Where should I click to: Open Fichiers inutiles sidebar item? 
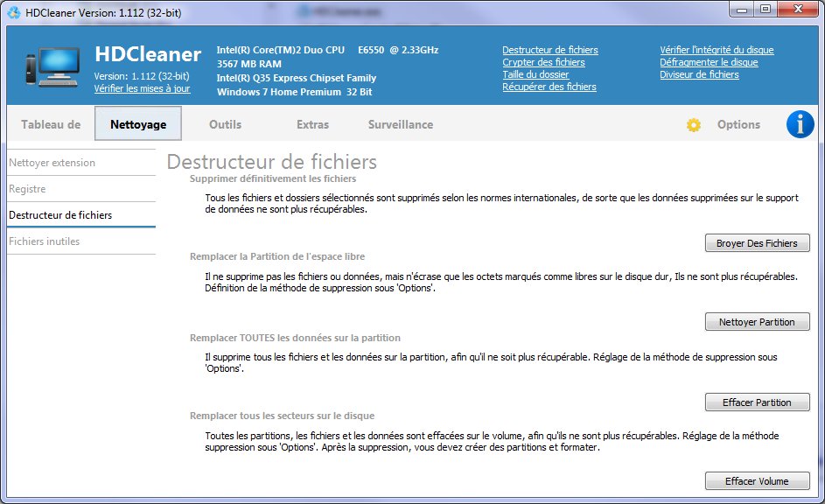[81, 241]
